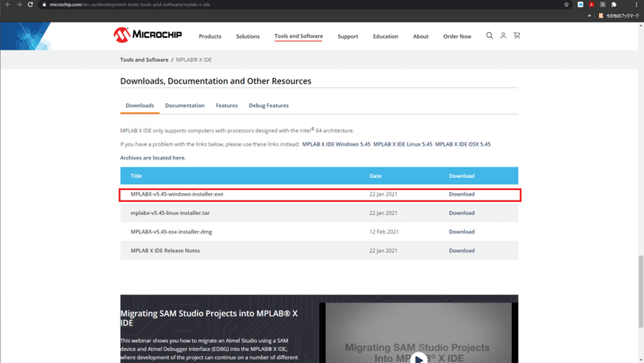The width and height of the screenshot is (644, 363).
Task: Download the MPLABX-v5.45-windows-installer.exe file
Action: tap(461, 194)
